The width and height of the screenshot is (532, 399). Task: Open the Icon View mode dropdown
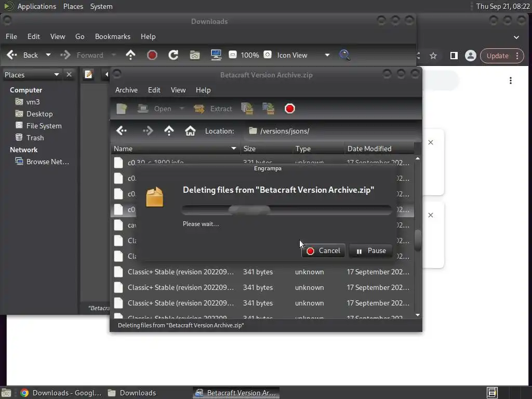[303, 55]
